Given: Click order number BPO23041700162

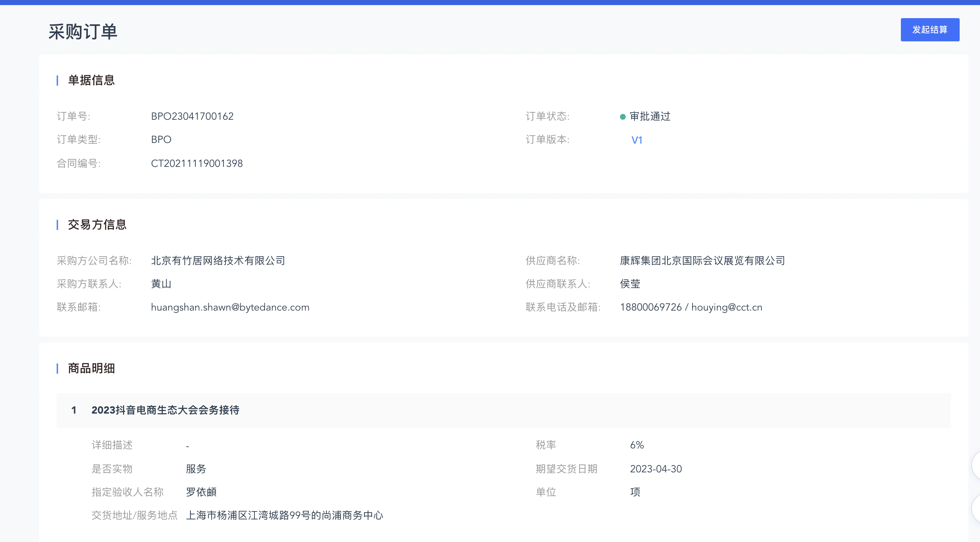Looking at the screenshot, I should [192, 116].
